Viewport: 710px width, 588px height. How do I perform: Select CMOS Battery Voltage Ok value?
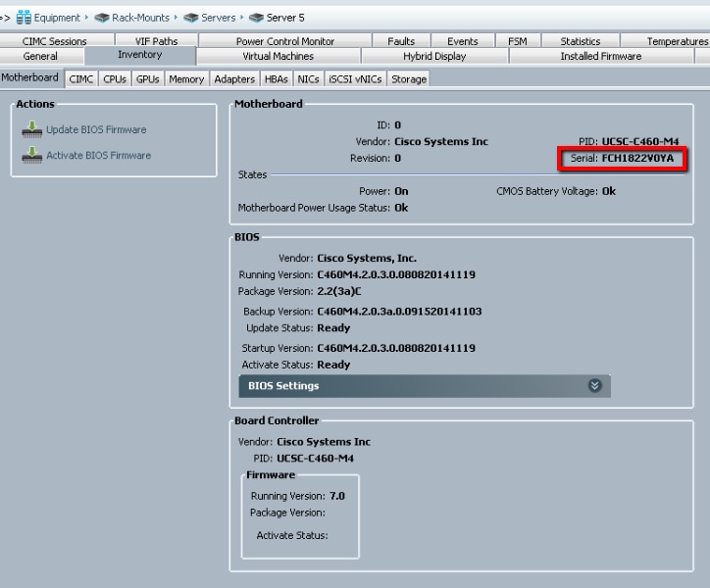click(609, 191)
